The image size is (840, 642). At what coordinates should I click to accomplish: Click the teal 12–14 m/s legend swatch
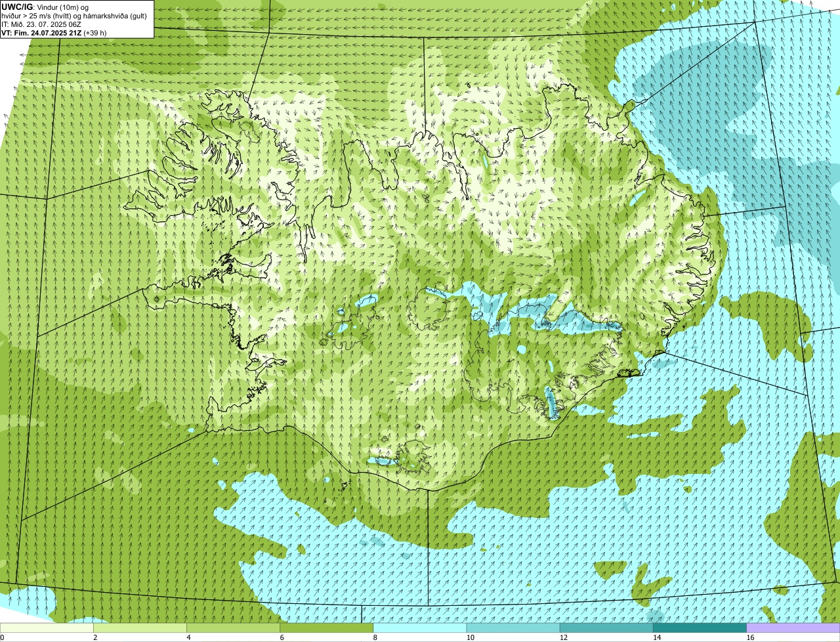pos(606,628)
